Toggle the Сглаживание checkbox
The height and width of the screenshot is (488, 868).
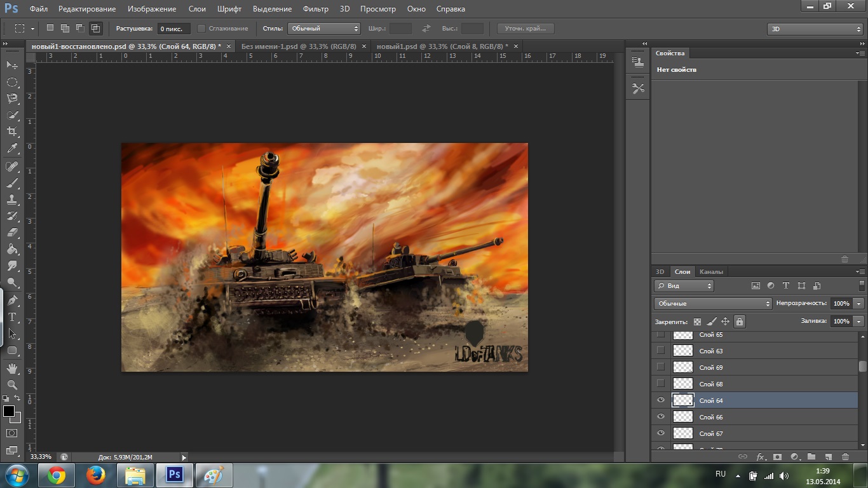tap(201, 29)
